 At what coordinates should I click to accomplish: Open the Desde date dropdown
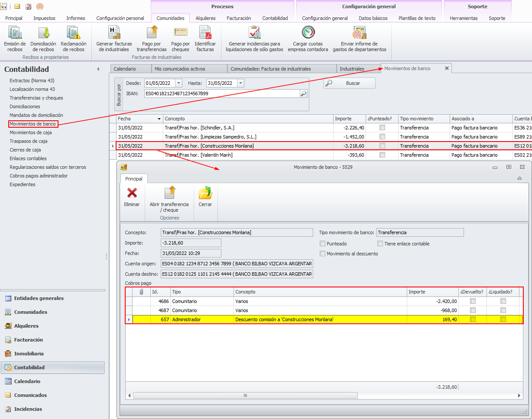179,83
